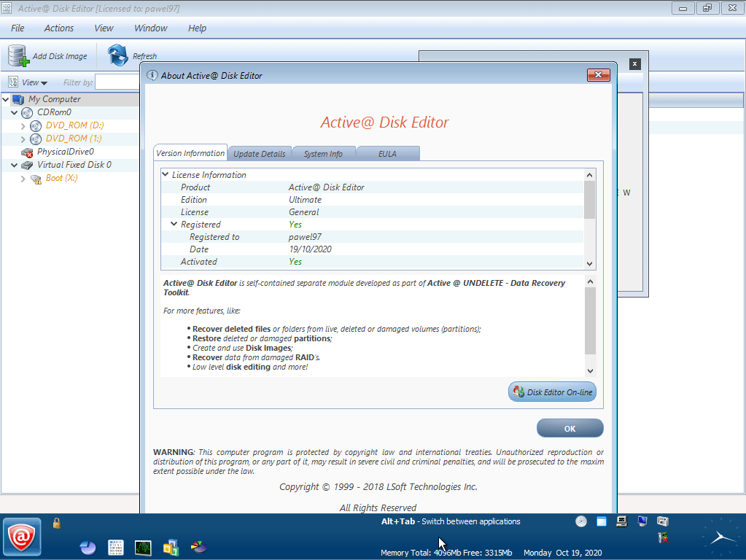Open the Window menu

pyautogui.click(x=151, y=28)
